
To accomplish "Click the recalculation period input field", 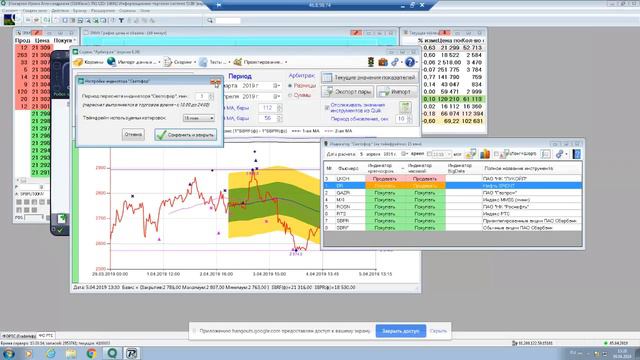I will (202, 96).
